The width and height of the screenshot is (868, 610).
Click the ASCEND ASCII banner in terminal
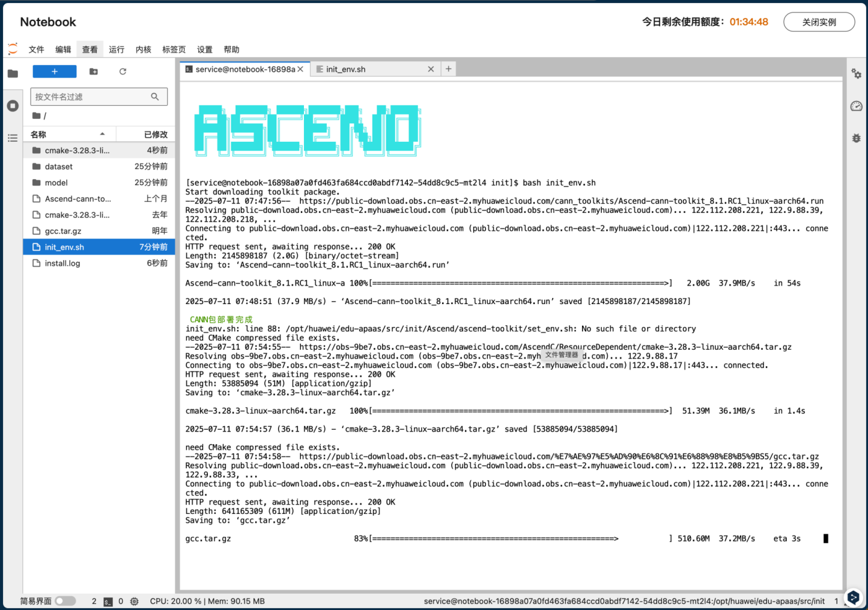click(308, 130)
